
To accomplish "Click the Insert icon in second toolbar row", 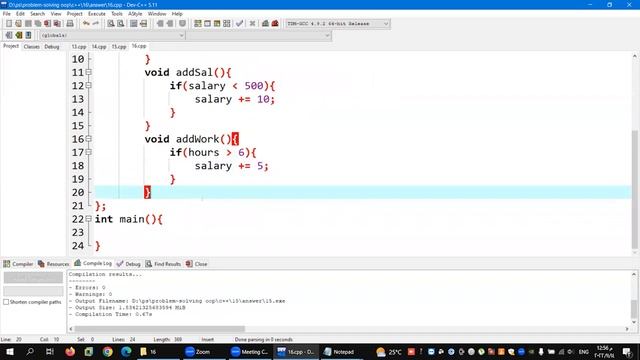I will (x=9, y=36).
